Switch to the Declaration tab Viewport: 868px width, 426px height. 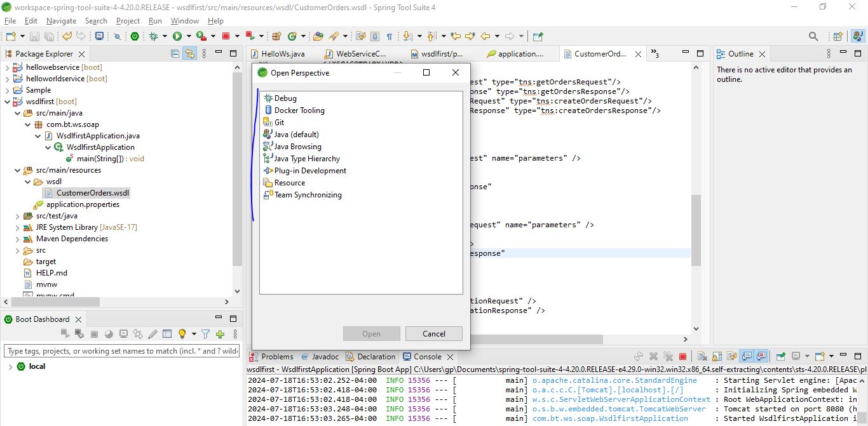click(370, 357)
